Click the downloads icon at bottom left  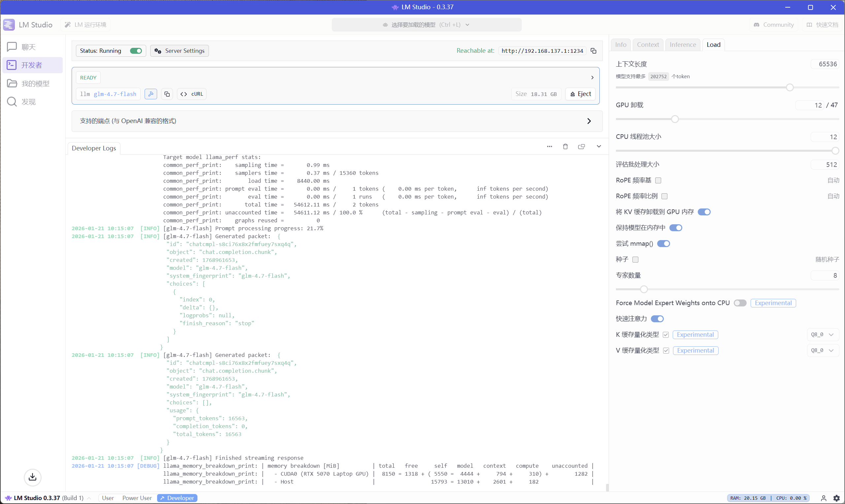pos(32,477)
